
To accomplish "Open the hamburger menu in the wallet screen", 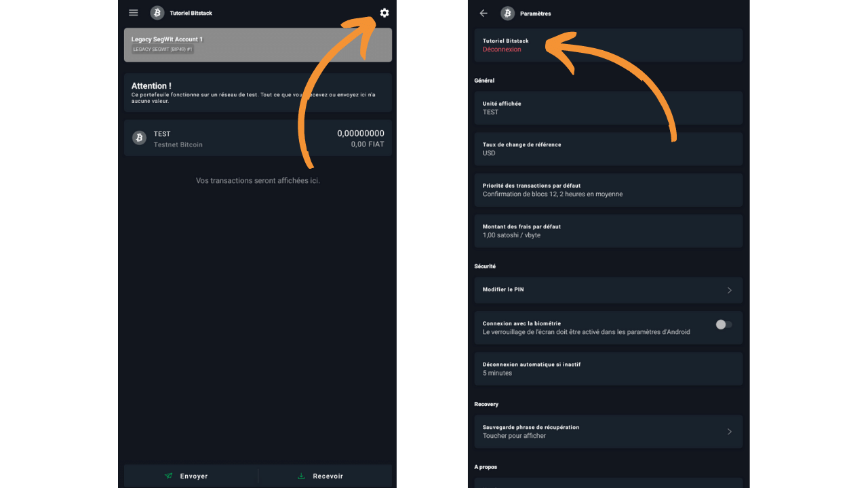I will click(134, 13).
